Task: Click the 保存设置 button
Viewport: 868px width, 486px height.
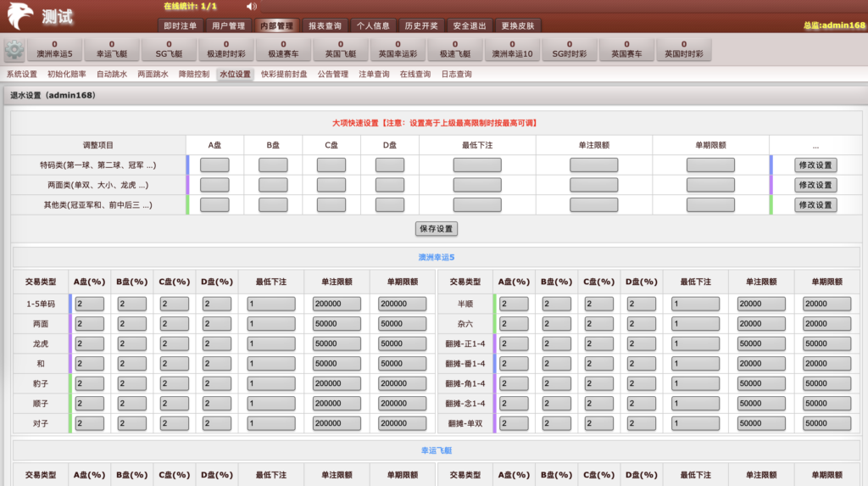Action: tap(437, 229)
